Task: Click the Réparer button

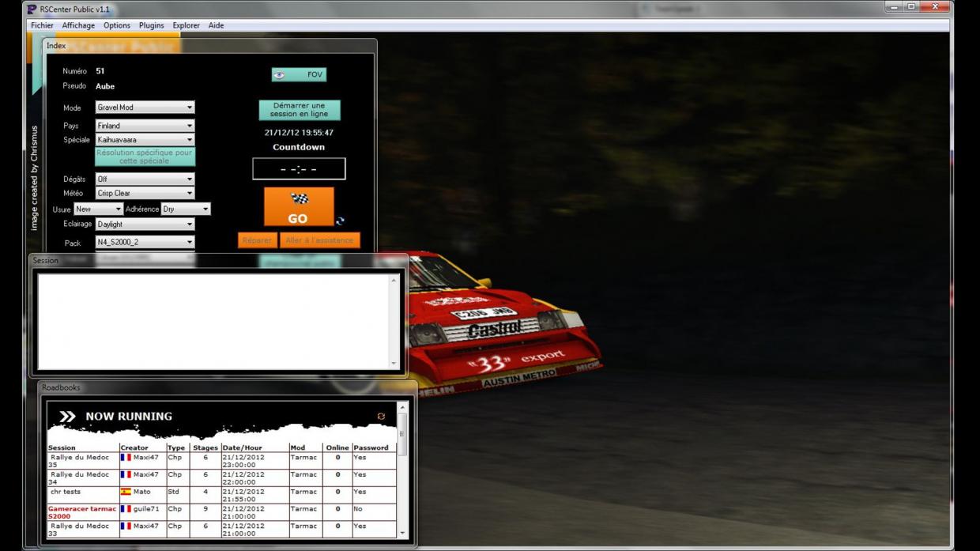Action: 257,240
